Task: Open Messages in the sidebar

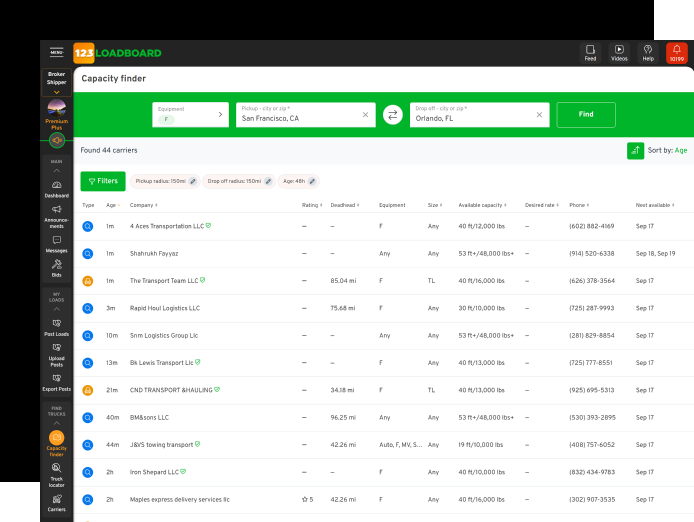Action: pos(57,244)
